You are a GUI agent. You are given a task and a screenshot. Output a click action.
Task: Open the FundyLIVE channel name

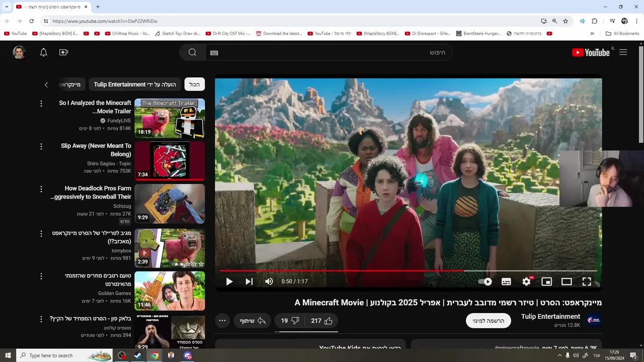click(119, 121)
